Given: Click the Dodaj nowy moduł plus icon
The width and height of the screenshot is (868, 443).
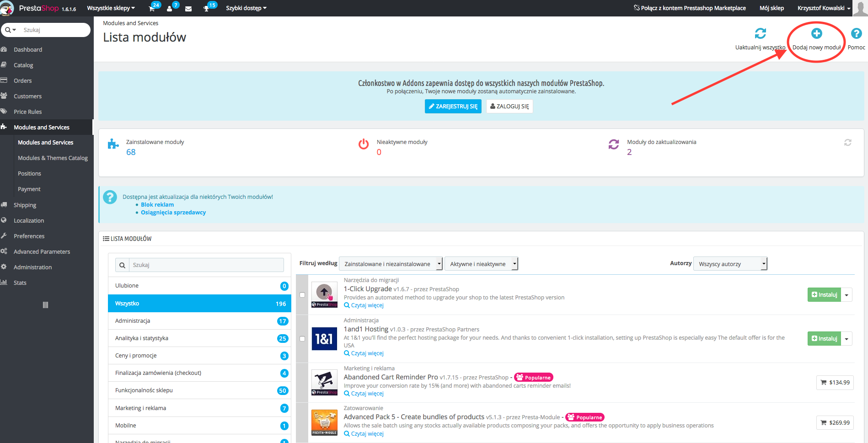Looking at the screenshot, I should (816, 34).
